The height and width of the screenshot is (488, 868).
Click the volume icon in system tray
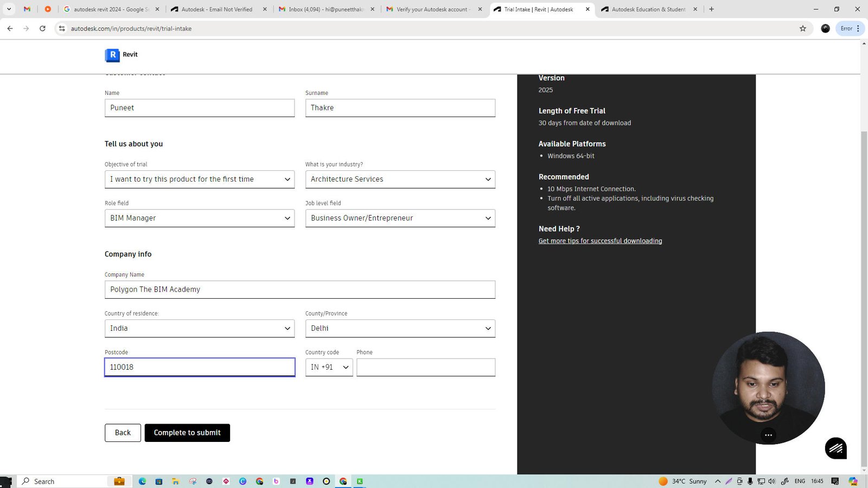pyautogui.click(x=771, y=481)
